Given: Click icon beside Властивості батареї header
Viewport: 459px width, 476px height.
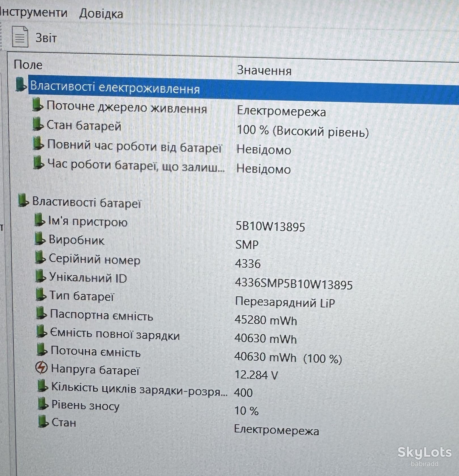Looking at the screenshot, I should [x=23, y=200].
